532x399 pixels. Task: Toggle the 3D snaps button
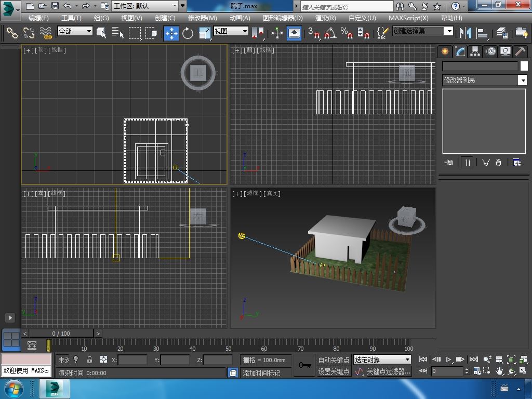(x=314, y=33)
